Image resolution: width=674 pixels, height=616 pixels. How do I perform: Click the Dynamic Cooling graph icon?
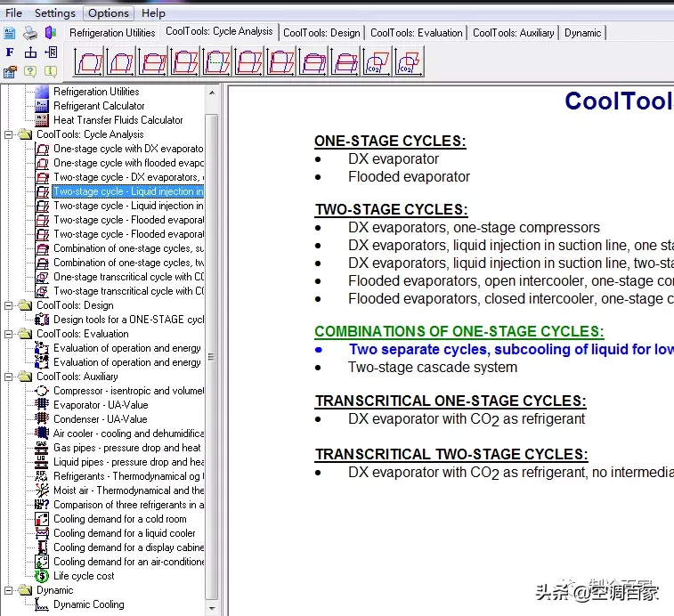click(42, 604)
